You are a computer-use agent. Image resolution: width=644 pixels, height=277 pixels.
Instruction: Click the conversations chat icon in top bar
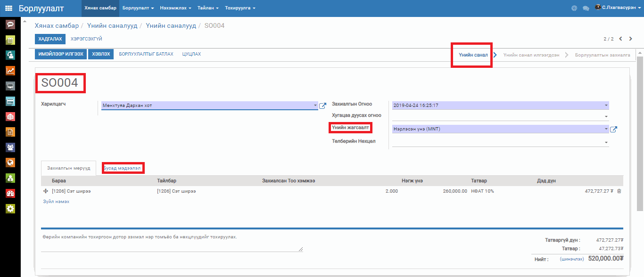point(586,8)
